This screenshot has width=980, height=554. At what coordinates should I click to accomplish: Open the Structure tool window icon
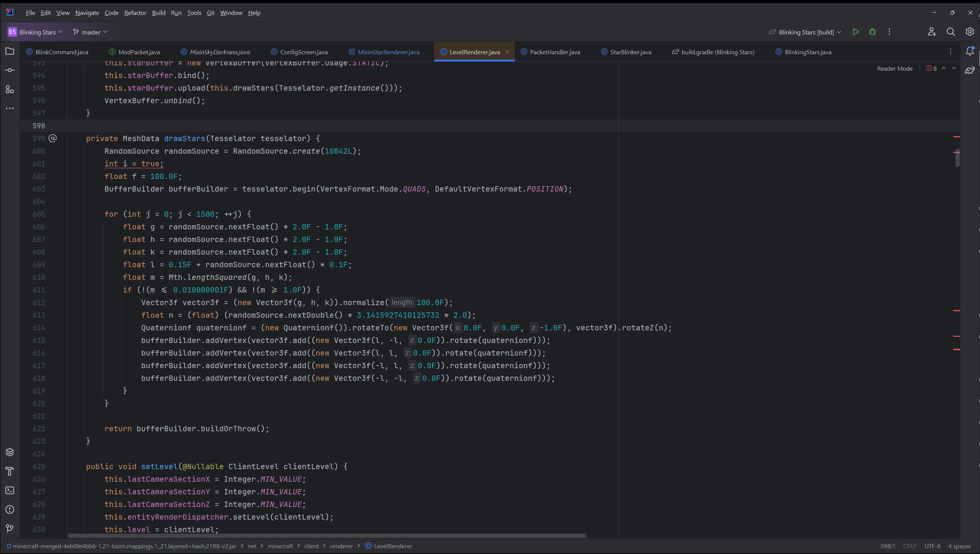(10, 89)
